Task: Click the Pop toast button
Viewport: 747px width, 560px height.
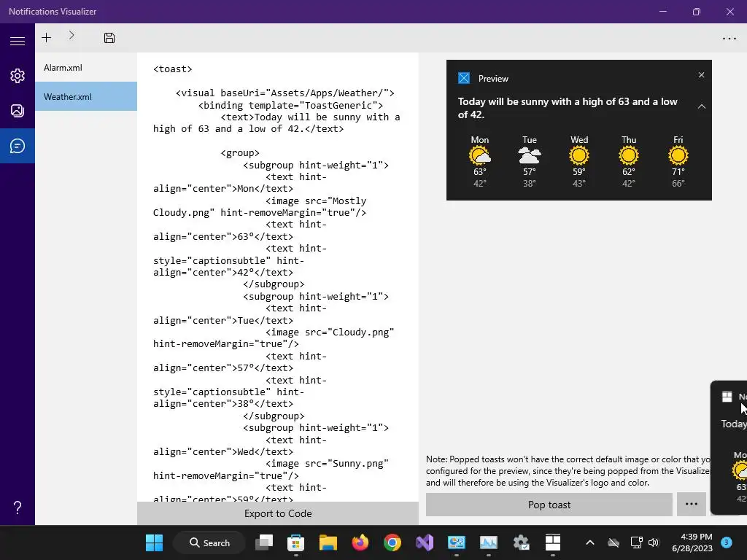Action: point(549,505)
